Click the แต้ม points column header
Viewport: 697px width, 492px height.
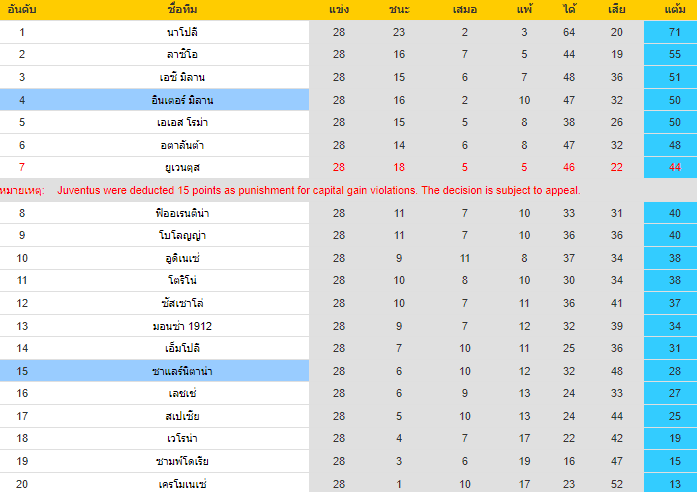coord(674,10)
